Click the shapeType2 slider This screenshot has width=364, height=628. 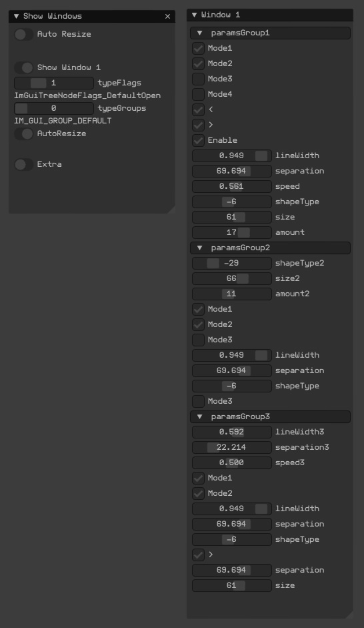coord(232,263)
